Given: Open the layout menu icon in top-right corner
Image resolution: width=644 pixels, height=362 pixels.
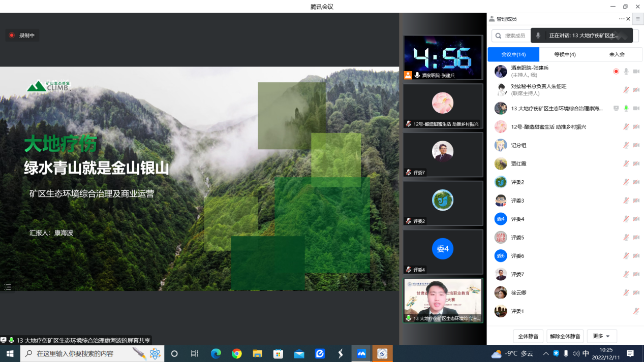Looking at the screenshot, I should point(638,19).
